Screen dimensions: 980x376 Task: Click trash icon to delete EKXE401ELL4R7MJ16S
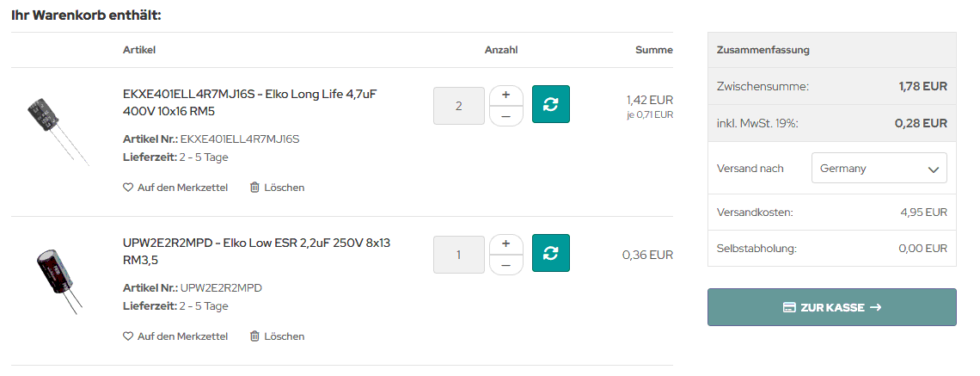(x=254, y=187)
